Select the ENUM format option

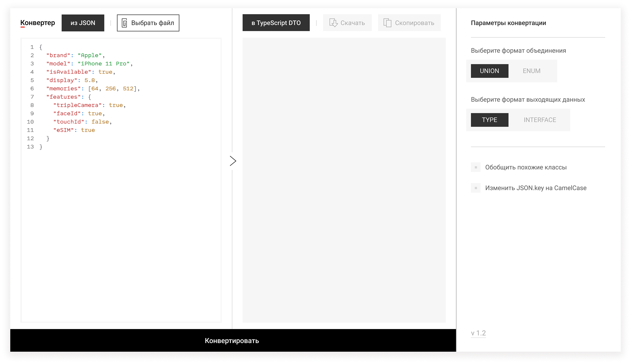coord(531,71)
